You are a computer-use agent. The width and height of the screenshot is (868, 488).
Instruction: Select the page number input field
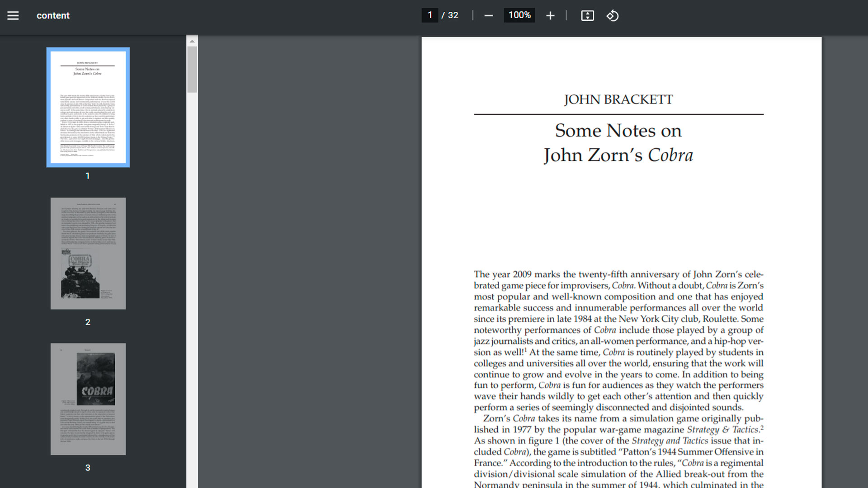[429, 15]
